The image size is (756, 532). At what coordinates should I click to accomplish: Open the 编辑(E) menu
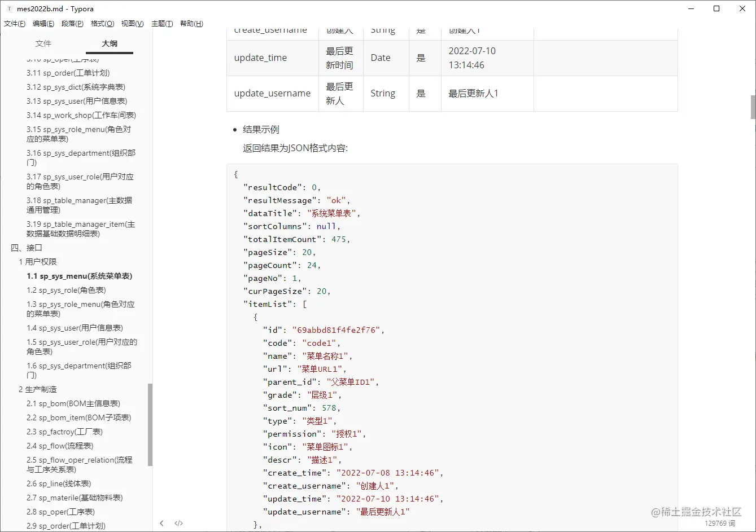(43, 24)
